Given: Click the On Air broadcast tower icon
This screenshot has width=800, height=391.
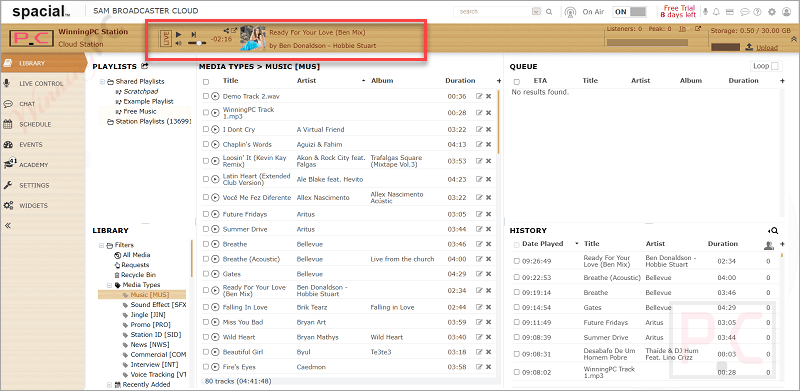Looking at the screenshot, I should (x=570, y=12).
